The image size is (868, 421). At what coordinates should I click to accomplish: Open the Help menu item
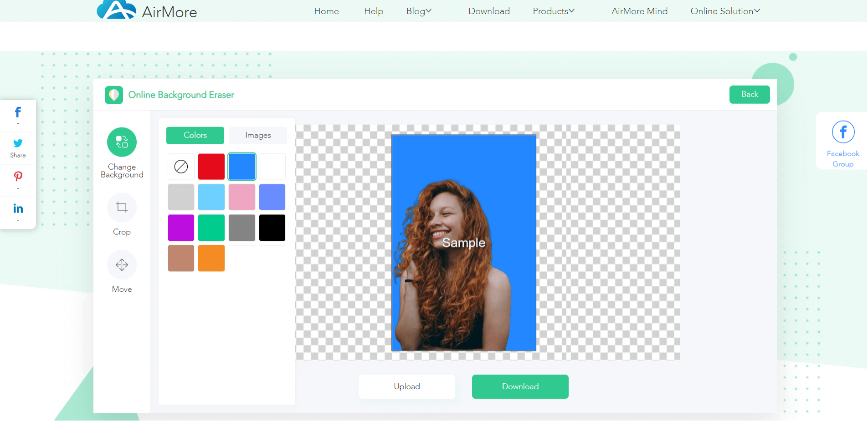click(374, 11)
